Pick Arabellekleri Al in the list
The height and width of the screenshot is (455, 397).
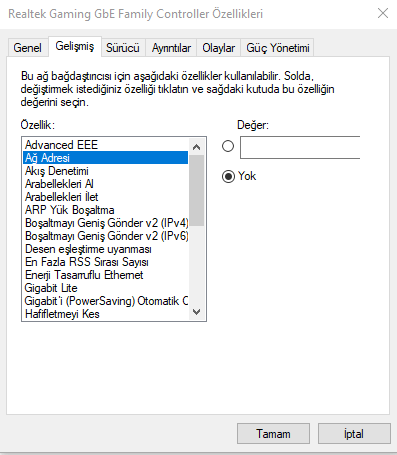[x=106, y=184]
